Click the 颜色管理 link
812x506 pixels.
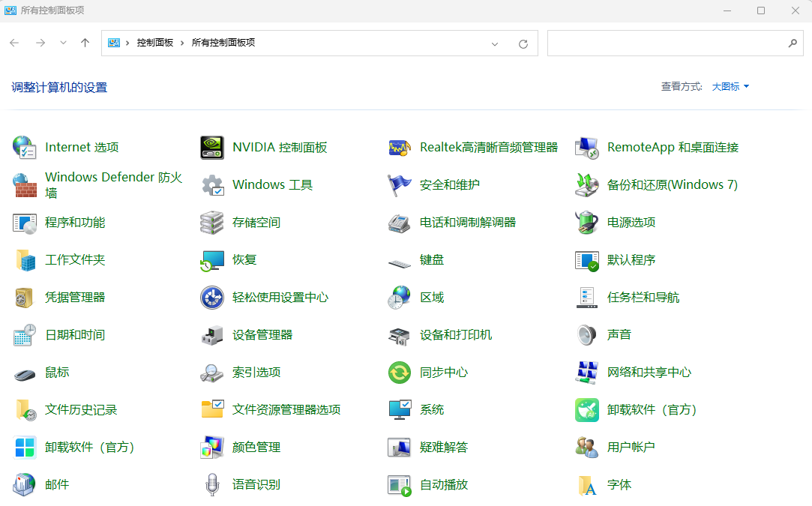click(x=256, y=448)
